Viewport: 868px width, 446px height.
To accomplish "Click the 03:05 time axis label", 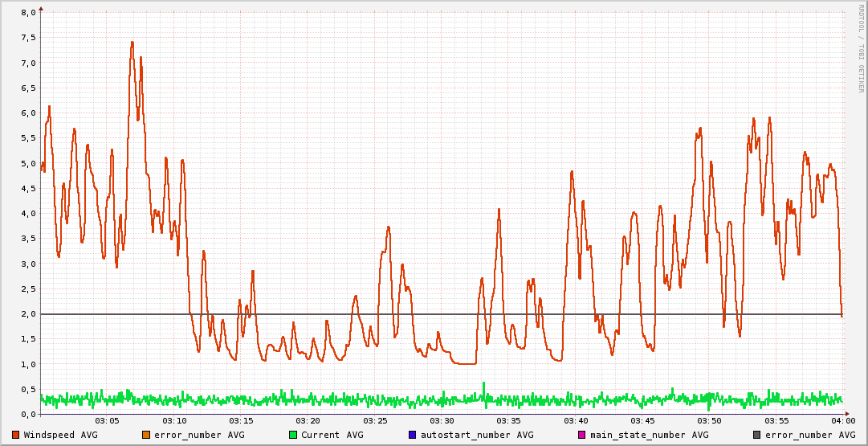I will (x=107, y=421).
